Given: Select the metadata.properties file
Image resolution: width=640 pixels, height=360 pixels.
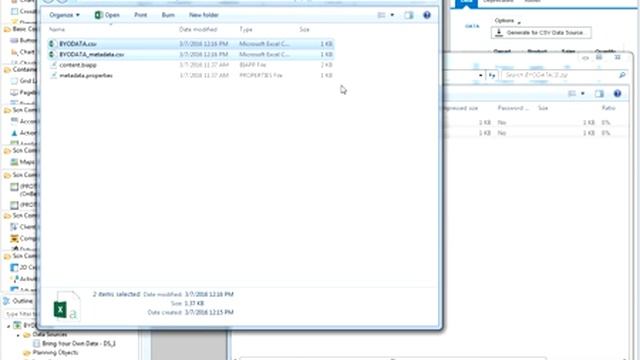Looking at the screenshot, I should [x=191, y=76].
